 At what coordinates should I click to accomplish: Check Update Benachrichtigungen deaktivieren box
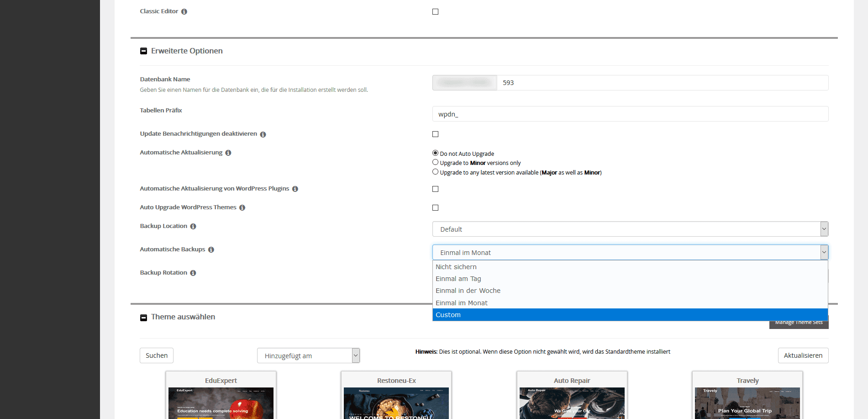point(435,134)
